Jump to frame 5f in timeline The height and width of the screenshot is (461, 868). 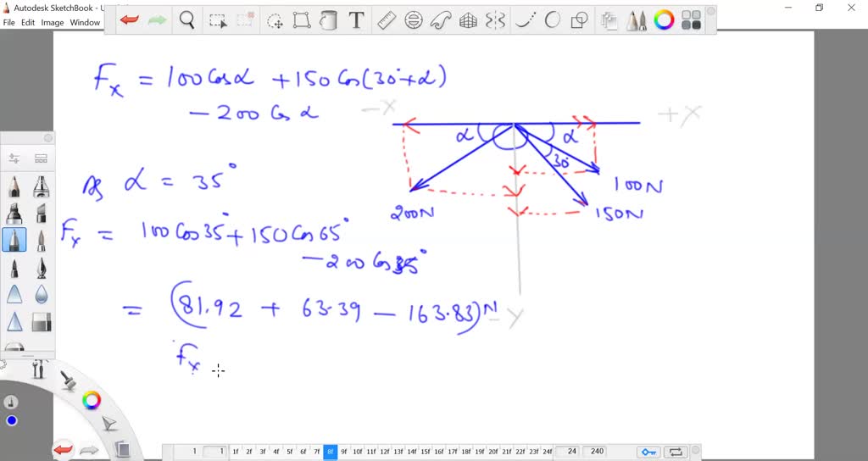click(x=290, y=452)
